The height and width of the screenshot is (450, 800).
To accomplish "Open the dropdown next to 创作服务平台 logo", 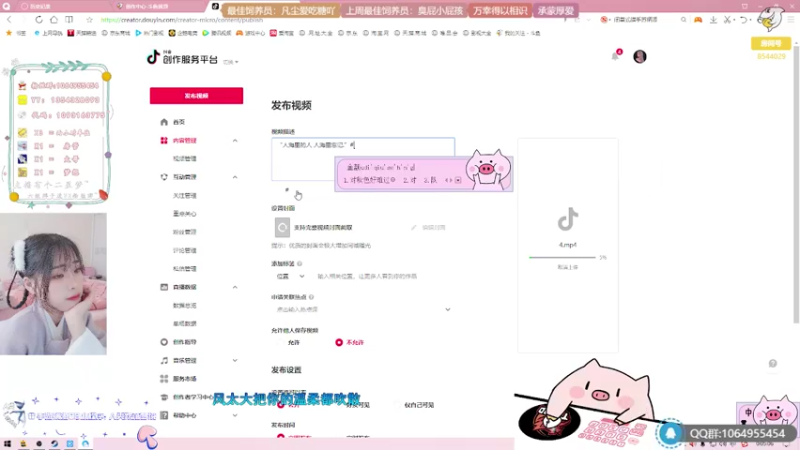I will pos(230,62).
